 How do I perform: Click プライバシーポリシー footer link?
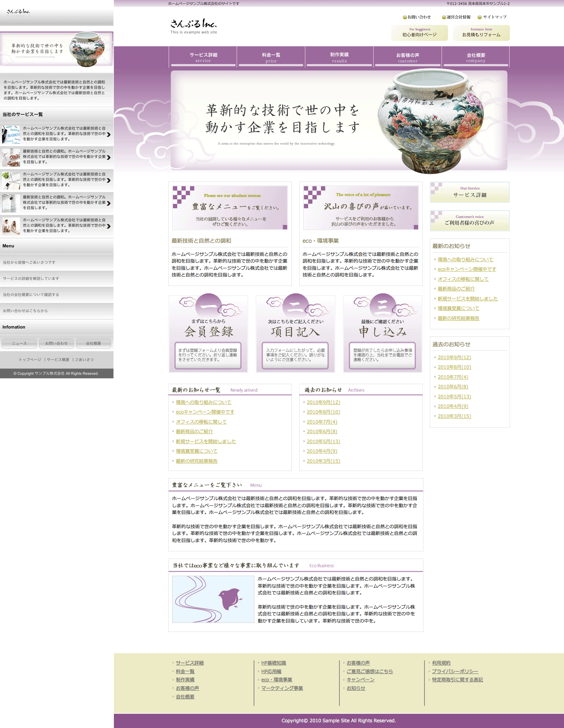pyautogui.click(x=455, y=671)
